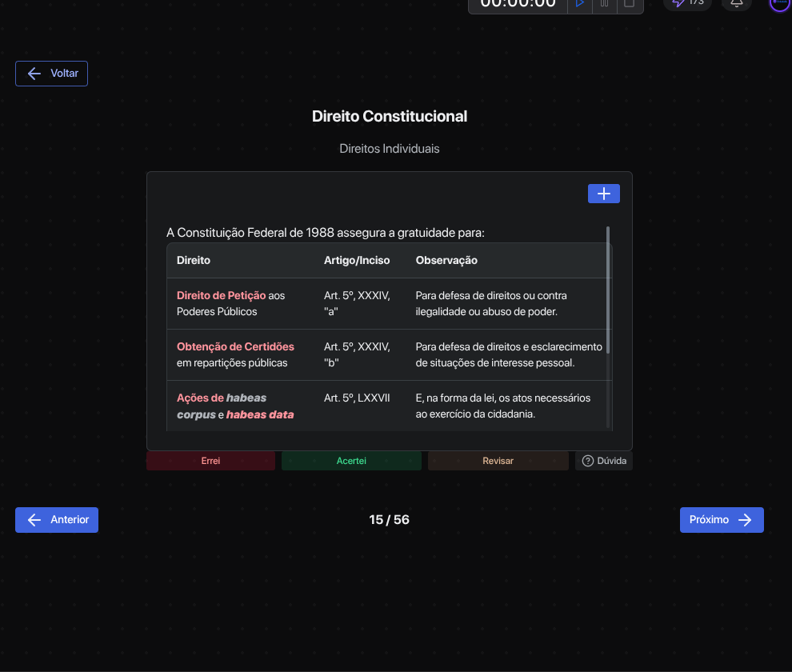This screenshot has height=672, width=792.
Task: Click the habeas data highlighted text
Action: coord(260,414)
